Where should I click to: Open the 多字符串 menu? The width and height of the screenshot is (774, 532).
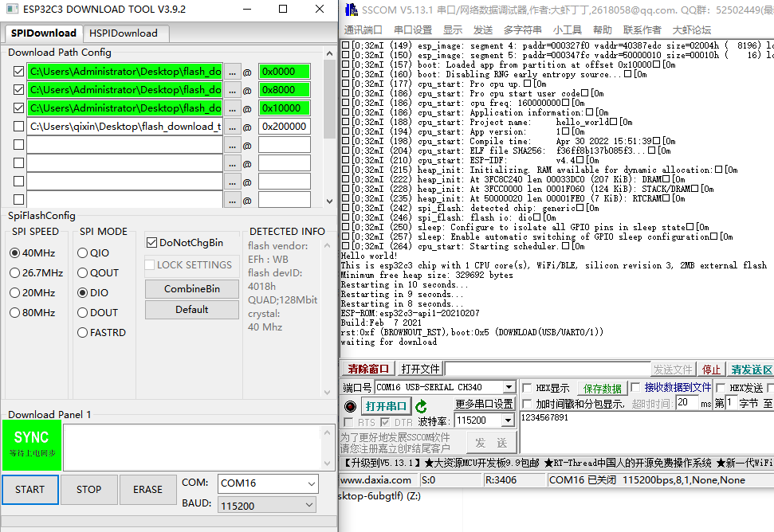coord(523,30)
